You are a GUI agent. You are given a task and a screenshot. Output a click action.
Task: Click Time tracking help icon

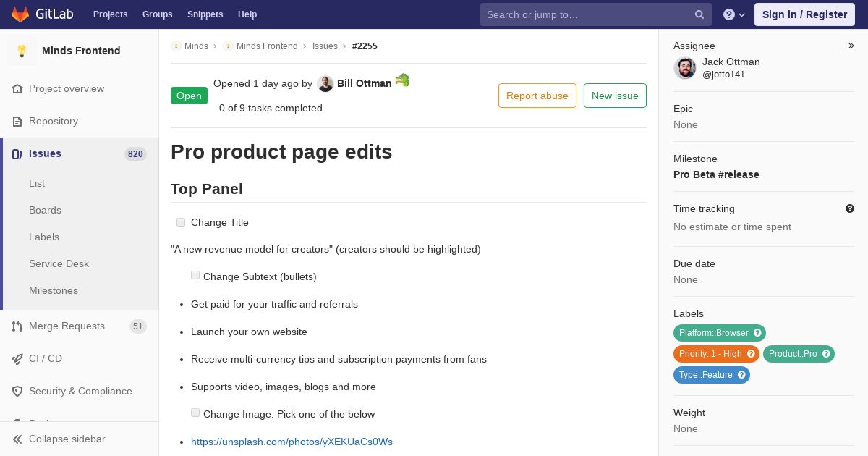point(850,208)
